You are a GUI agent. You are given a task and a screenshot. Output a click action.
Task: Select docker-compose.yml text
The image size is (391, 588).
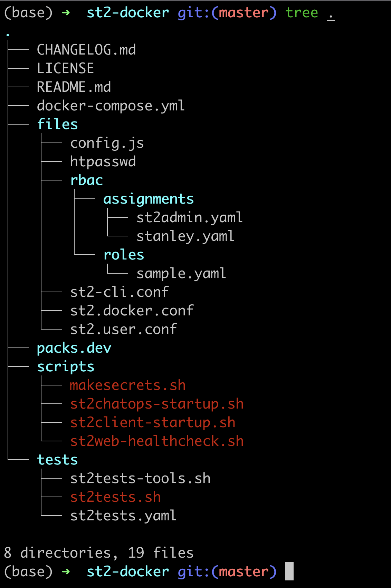[111, 106]
